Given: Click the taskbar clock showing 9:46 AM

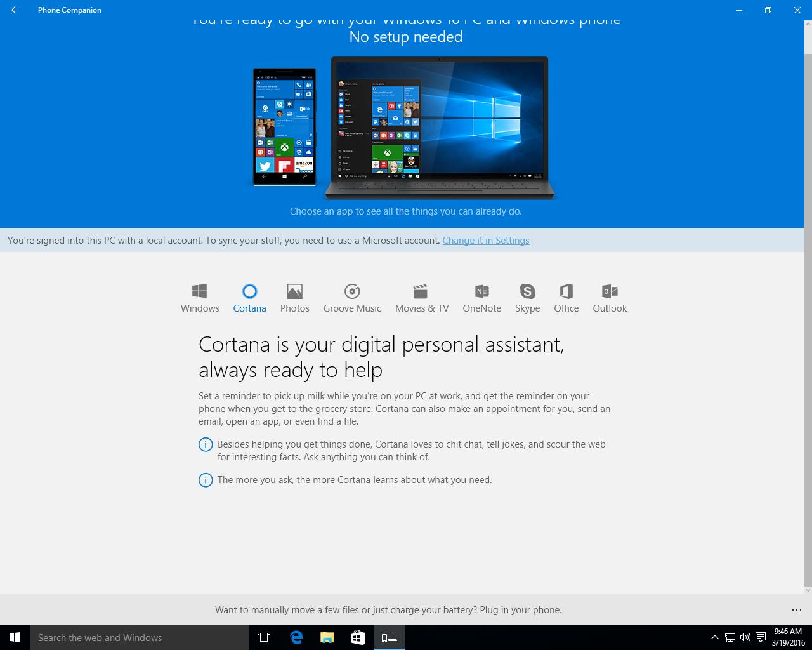Looking at the screenshot, I should pyautogui.click(x=788, y=637).
